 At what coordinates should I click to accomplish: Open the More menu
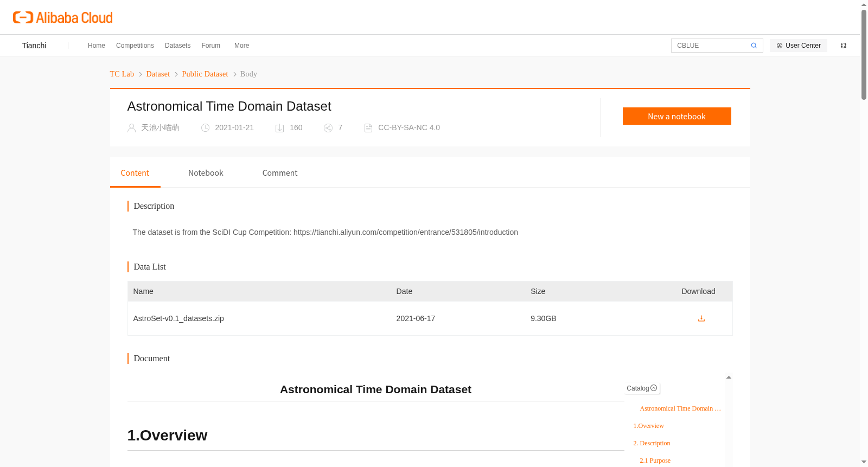coord(241,46)
